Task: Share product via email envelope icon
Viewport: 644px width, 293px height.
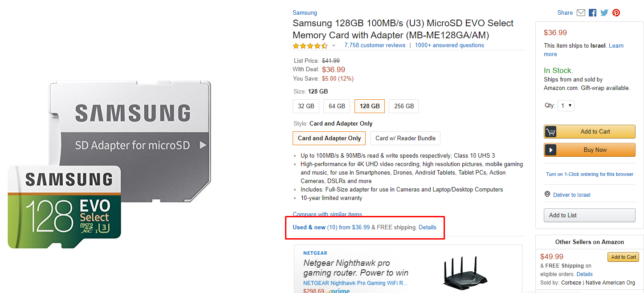Action: [581, 13]
